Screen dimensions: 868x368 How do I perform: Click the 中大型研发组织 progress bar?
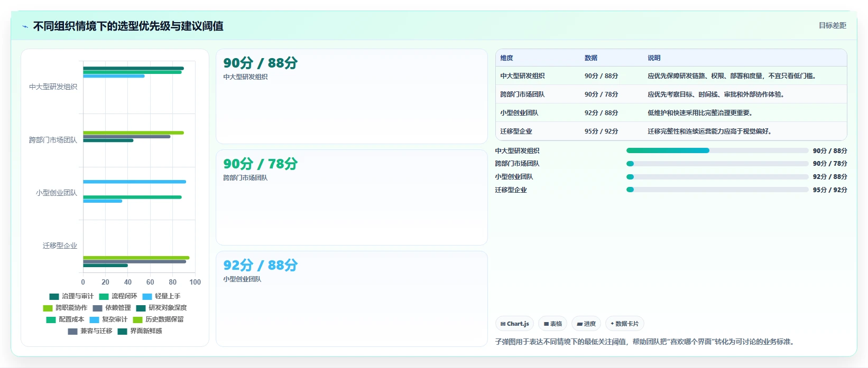click(x=717, y=150)
